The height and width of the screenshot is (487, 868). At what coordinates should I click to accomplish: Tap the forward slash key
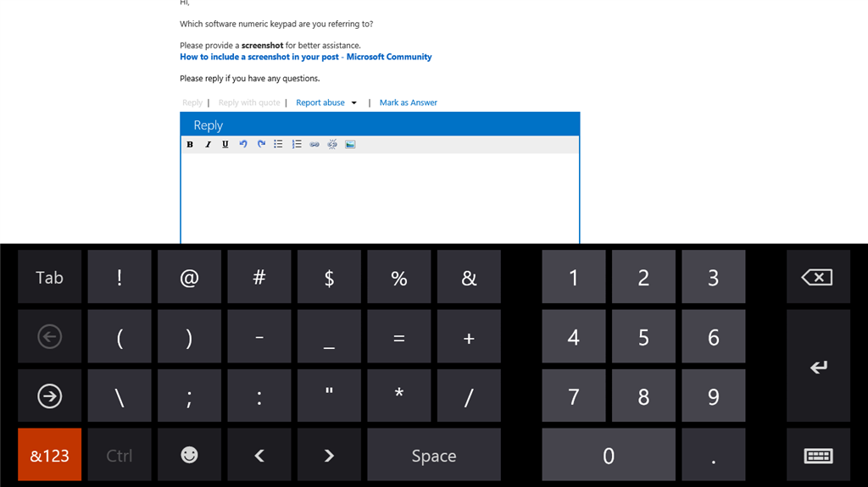point(469,396)
